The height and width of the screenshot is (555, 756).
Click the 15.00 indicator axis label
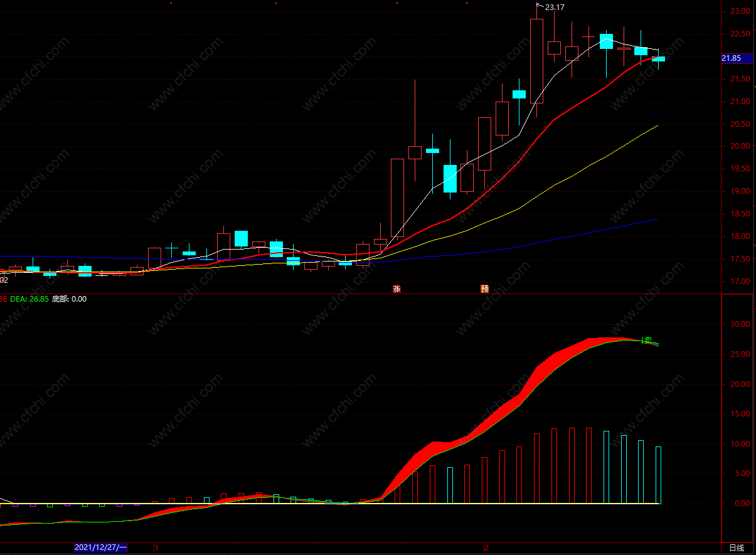[740, 414]
